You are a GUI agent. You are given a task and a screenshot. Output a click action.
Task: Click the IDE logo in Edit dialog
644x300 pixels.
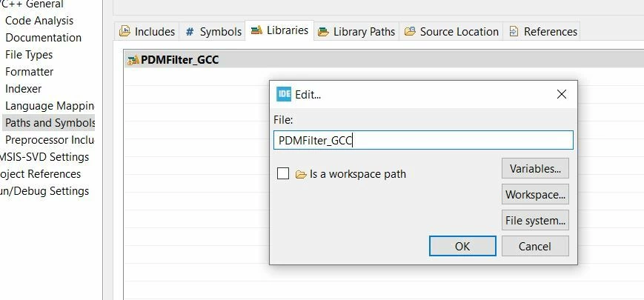284,94
